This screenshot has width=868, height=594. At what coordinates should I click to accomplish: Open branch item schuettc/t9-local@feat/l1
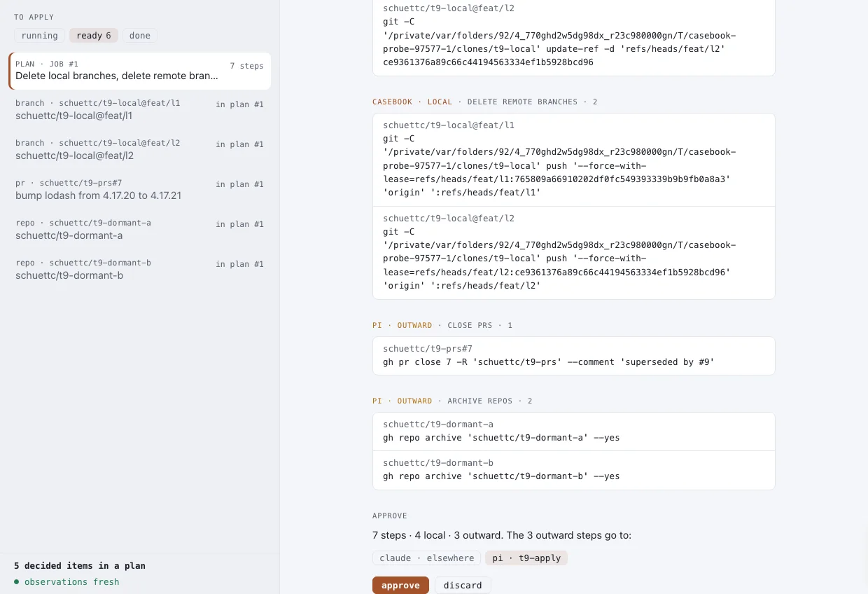(140, 110)
